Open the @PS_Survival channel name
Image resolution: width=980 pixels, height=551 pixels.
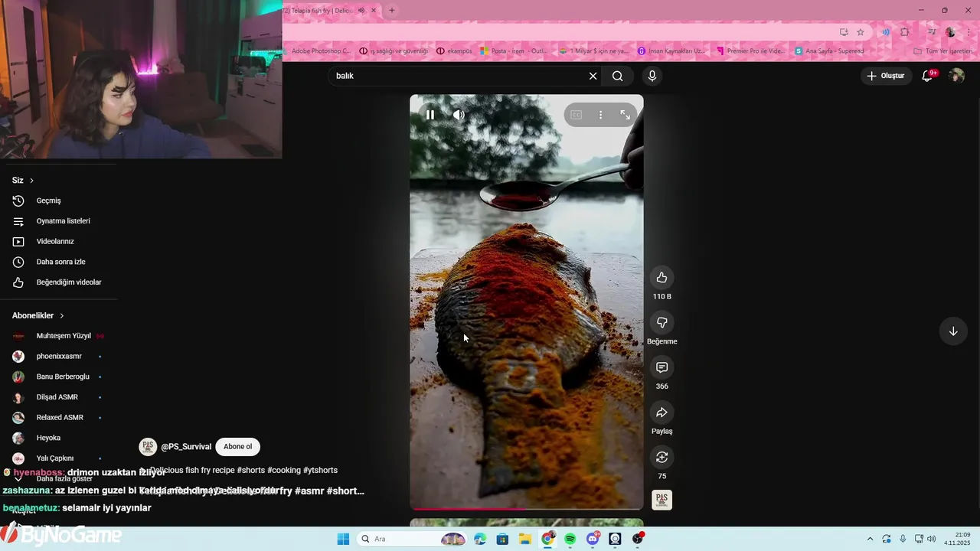pos(186,447)
